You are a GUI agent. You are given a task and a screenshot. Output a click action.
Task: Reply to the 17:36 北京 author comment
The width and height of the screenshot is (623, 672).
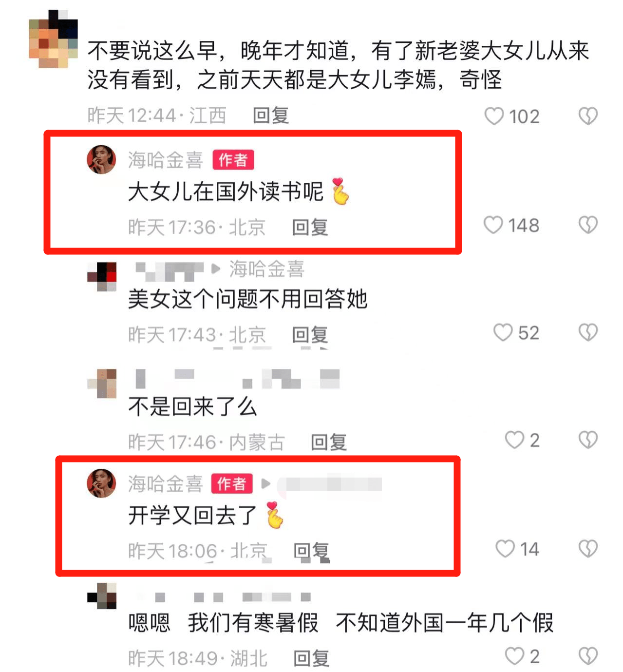[310, 227]
